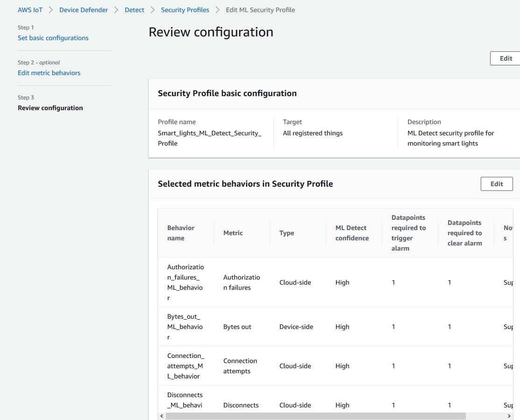Screen dimensions: 520x420
Task: Select the Authorization_failures_ML_behavior row
Action: pos(185,282)
